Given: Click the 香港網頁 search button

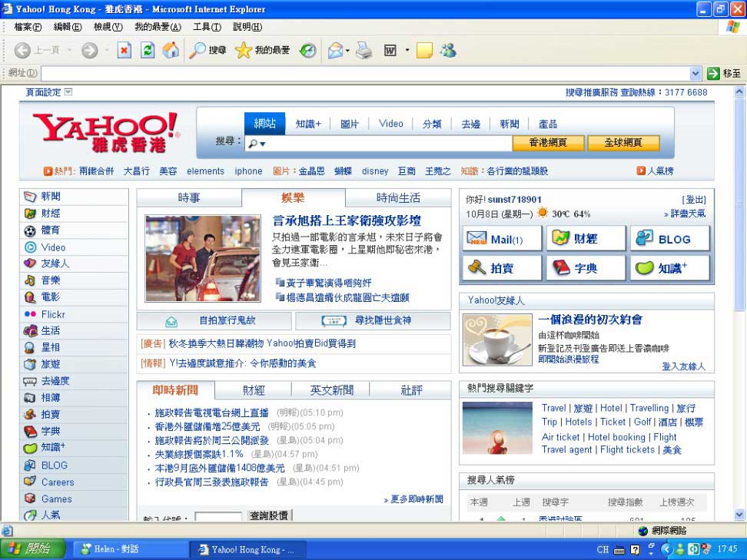Looking at the screenshot, I should pyautogui.click(x=548, y=142).
